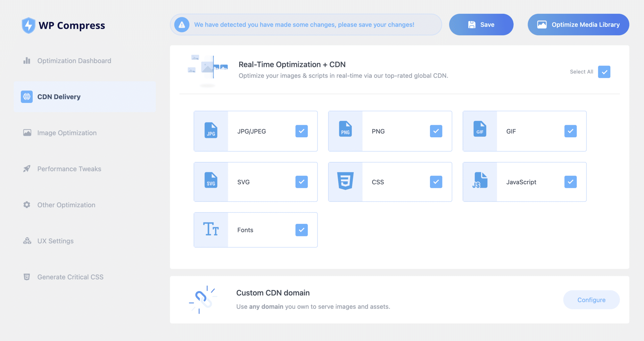This screenshot has width=644, height=341.
Task: Open UX Settings section
Action: (85, 241)
